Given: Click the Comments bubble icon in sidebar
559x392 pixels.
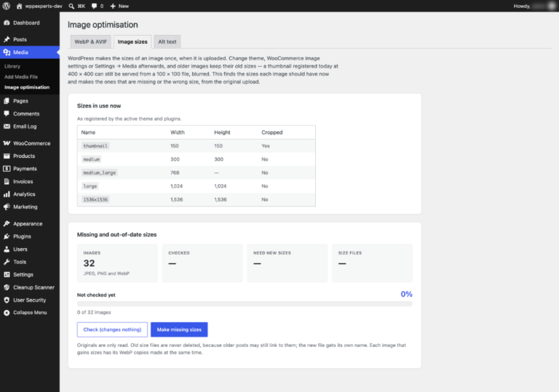Looking at the screenshot, I should [7, 113].
